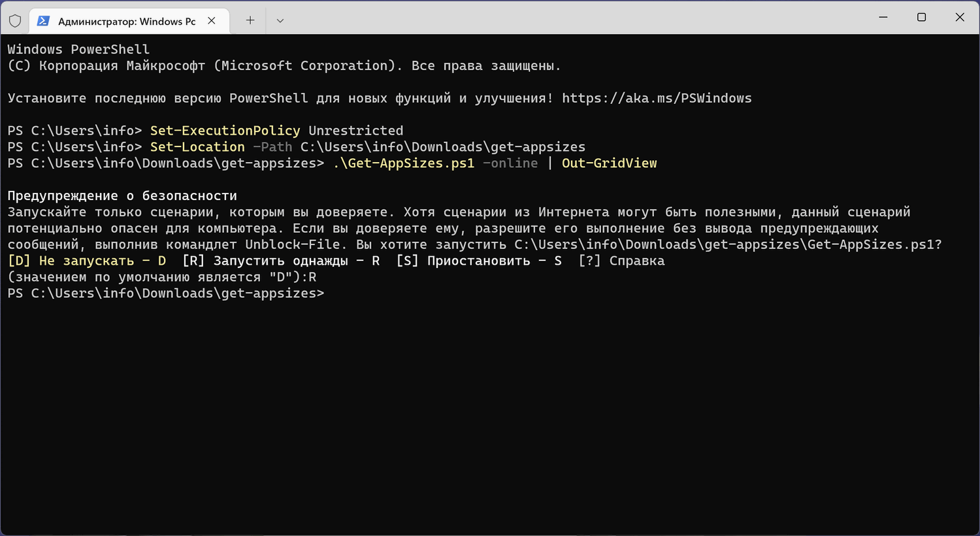Expand the new tab profile dropdown chevron
Screen dimensions: 980x536
(x=280, y=21)
